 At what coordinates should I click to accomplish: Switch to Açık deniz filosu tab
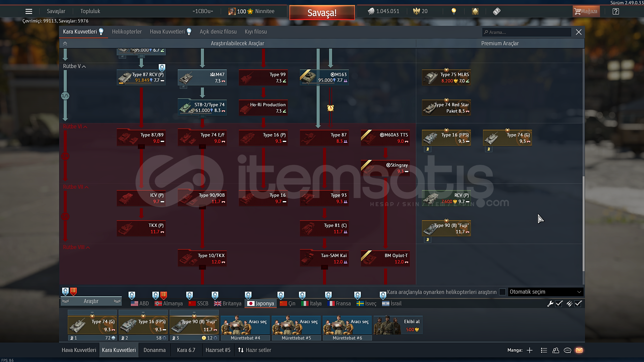[218, 32]
